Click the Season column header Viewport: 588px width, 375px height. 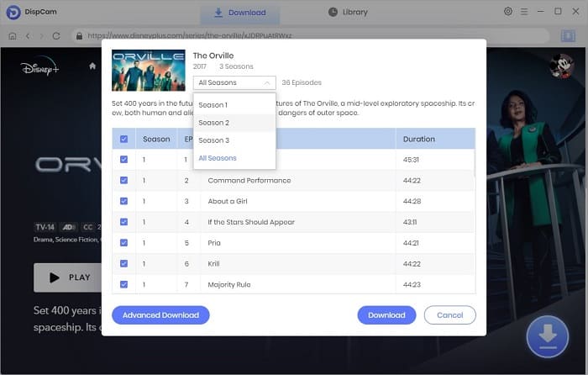pyautogui.click(x=156, y=139)
